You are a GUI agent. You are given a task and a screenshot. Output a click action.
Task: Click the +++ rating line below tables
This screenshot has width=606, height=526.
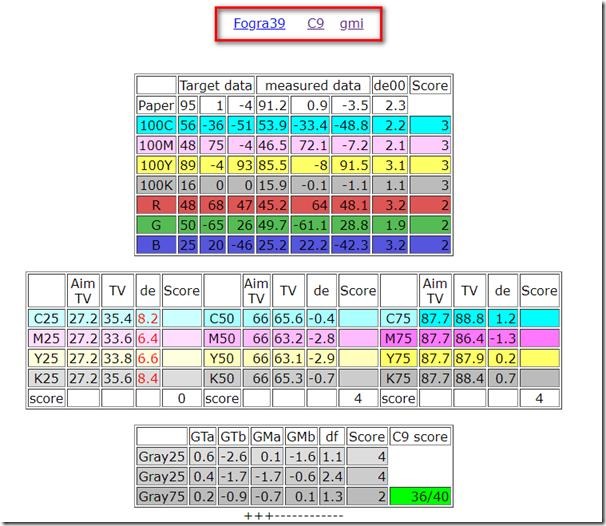click(x=294, y=516)
